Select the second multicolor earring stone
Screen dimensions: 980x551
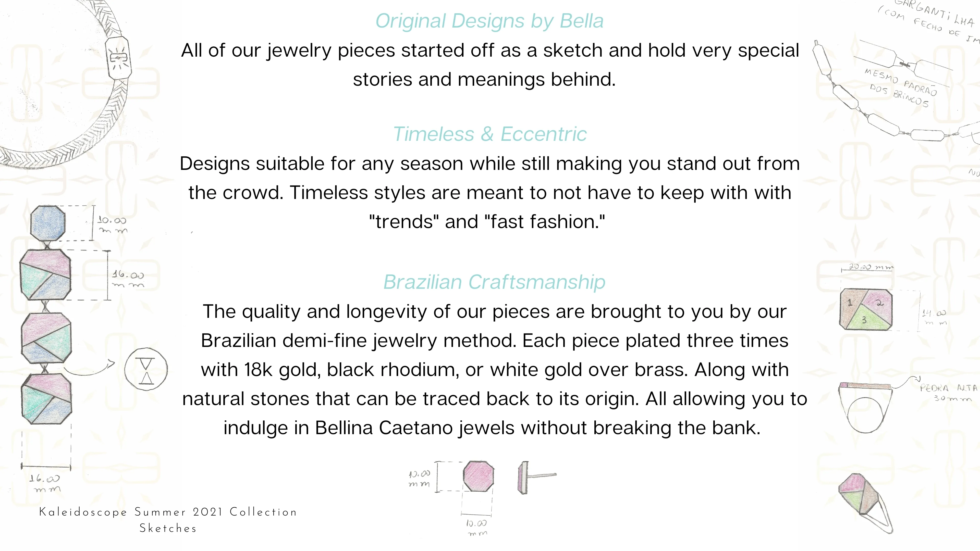click(45, 274)
